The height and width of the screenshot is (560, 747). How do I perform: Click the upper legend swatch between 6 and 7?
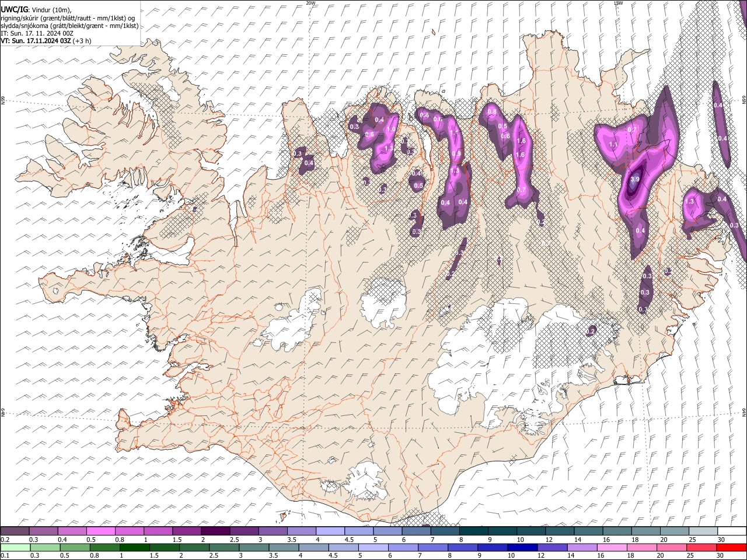point(416,531)
